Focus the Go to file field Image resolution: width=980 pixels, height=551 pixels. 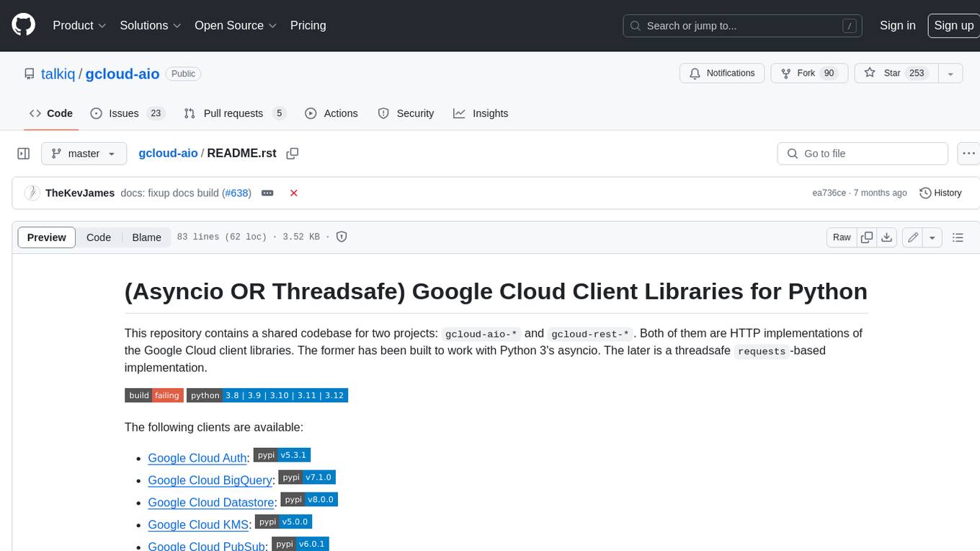[863, 154]
